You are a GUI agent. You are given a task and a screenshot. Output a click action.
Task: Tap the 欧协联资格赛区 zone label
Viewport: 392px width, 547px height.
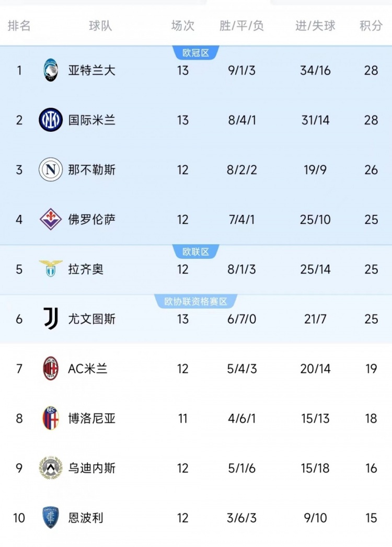click(x=195, y=301)
